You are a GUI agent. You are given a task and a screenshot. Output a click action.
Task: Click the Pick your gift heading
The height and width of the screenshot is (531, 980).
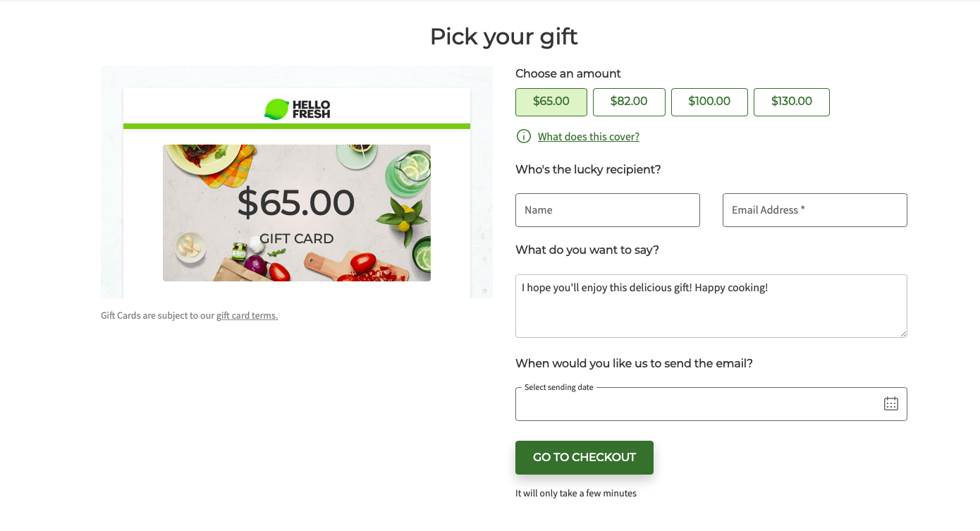[503, 36]
